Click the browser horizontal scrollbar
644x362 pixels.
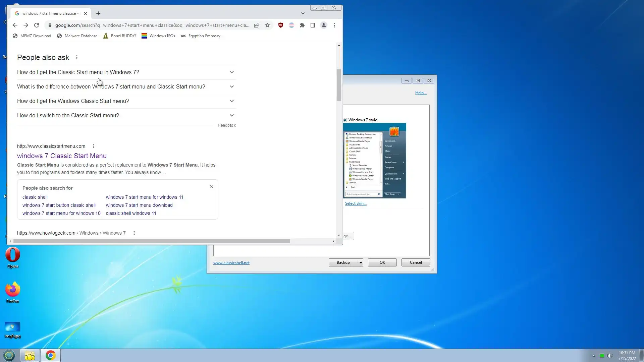point(152,241)
